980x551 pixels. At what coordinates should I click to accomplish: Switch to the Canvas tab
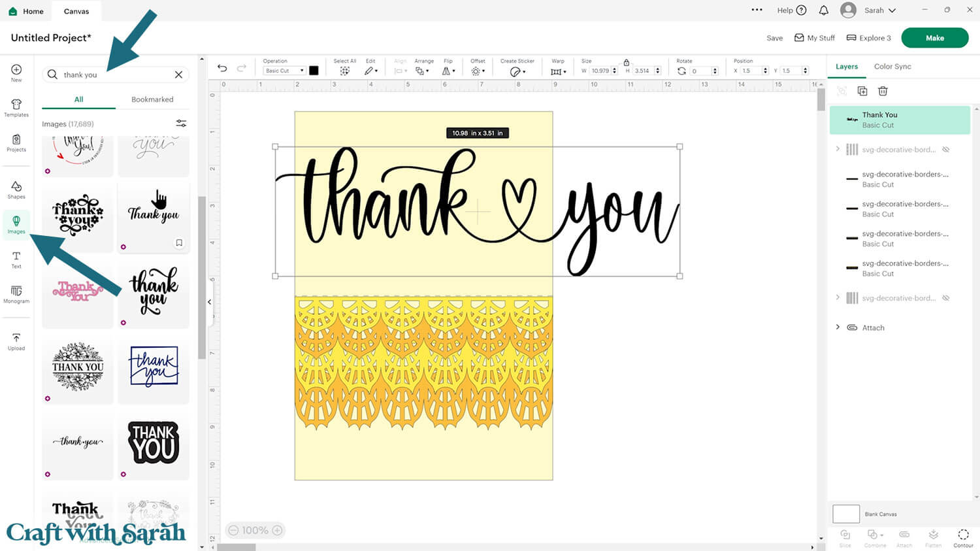point(76,11)
